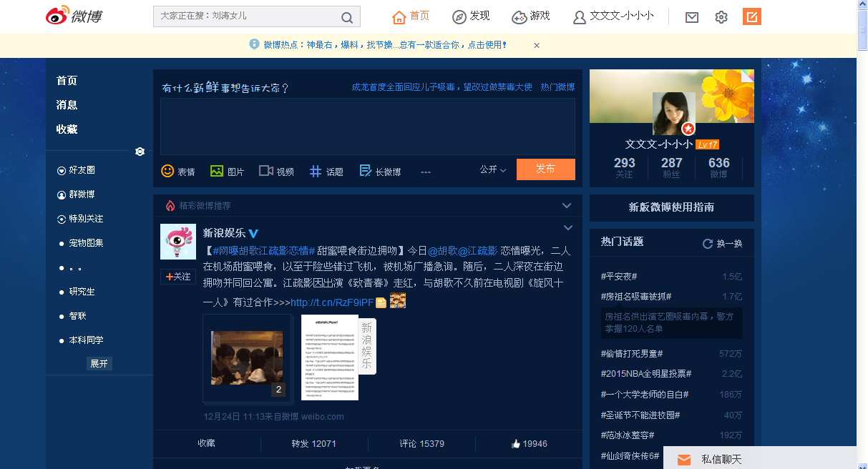The height and width of the screenshot is (469, 868).
Task: Open the 成龙首度全面回应 headline link
Action: 442,87
